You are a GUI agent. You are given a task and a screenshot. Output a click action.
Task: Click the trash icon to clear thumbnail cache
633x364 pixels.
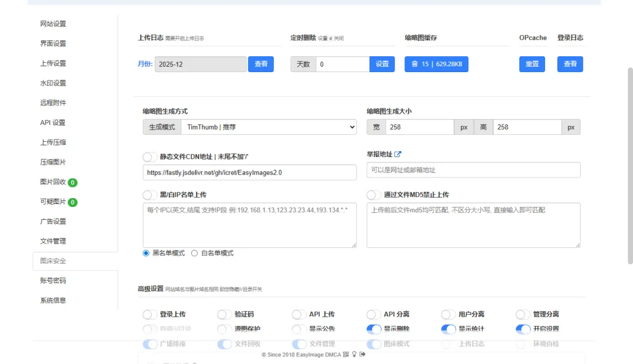pos(415,64)
